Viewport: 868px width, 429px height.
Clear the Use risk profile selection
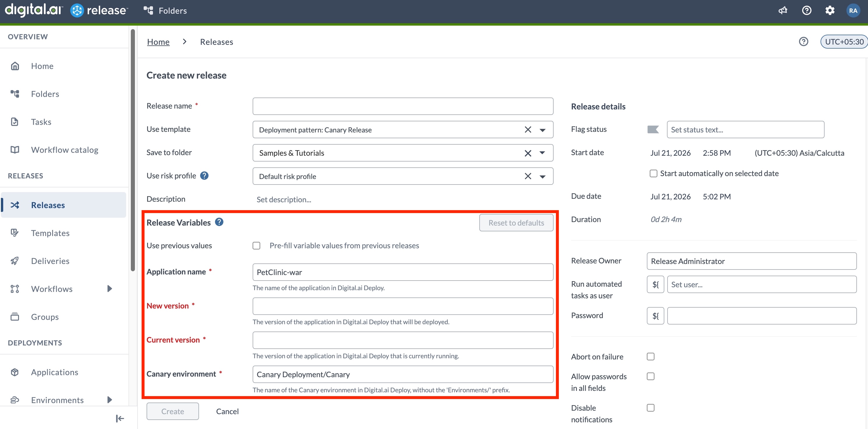[528, 176]
